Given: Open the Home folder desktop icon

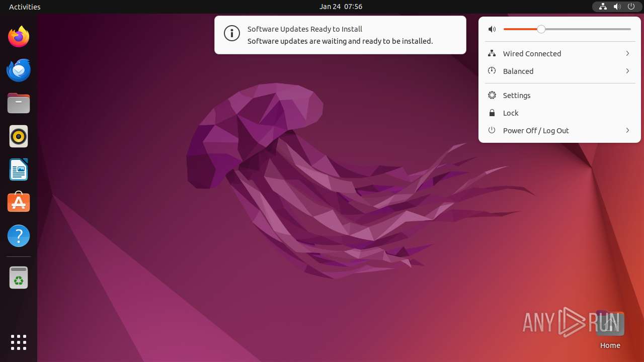Looking at the screenshot, I should [x=610, y=330].
